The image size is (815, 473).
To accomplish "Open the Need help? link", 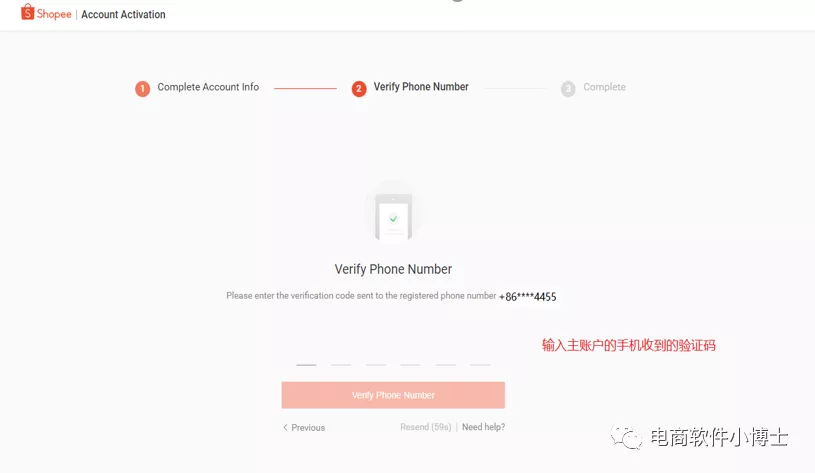I will click(483, 427).
